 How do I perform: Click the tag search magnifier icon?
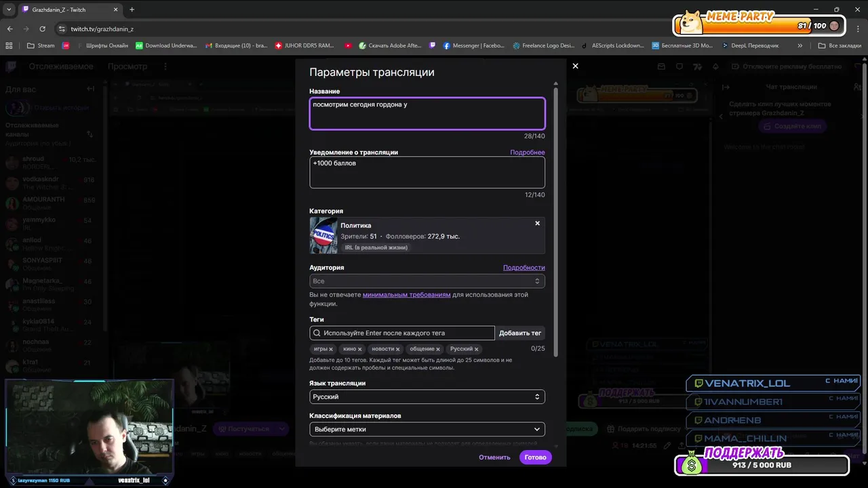(x=317, y=333)
